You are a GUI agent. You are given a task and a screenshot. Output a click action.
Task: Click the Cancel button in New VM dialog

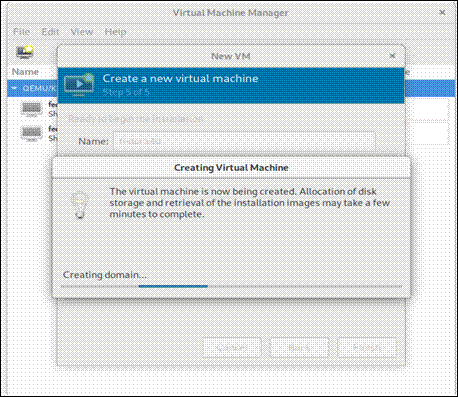coord(232,348)
